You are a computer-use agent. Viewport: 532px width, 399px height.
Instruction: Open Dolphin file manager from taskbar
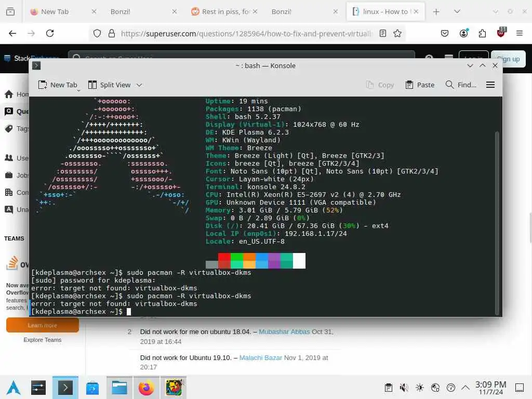119,388
